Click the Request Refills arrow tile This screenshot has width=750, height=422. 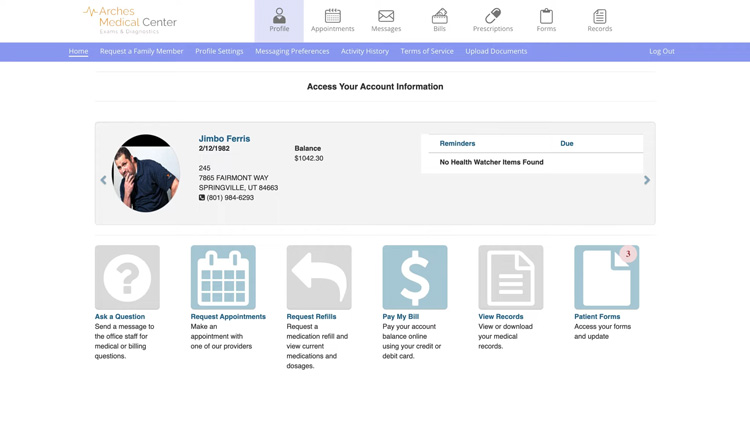click(x=319, y=278)
